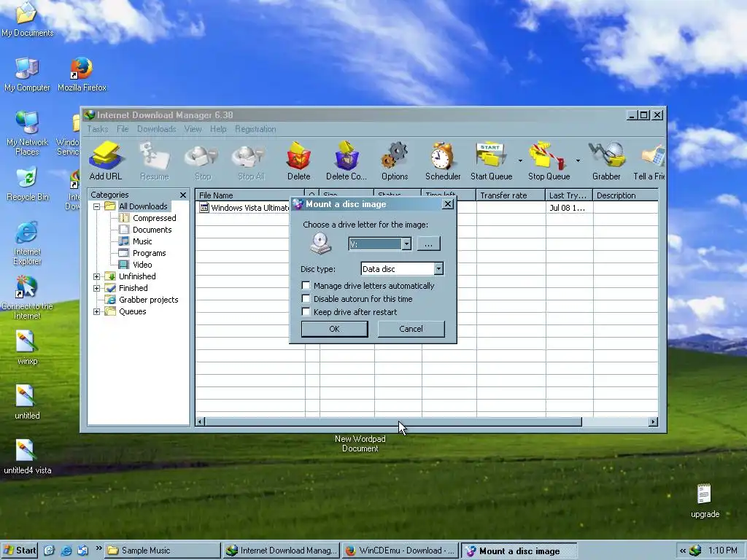Viewport: 747px width, 560px height.
Task: Check Keep drive after restart
Action: pyautogui.click(x=306, y=312)
